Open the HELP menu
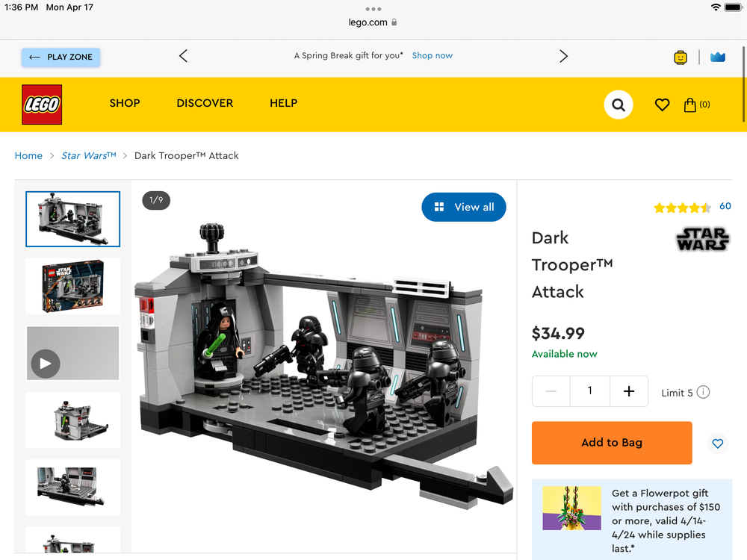The width and height of the screenshot is (747, 560). pos(283,104)
